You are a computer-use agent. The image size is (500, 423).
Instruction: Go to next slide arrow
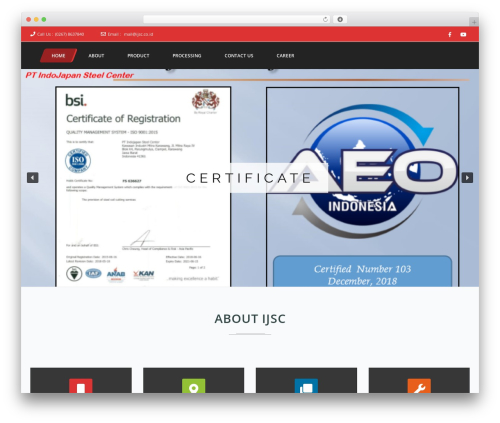click(x=467, y=178)
